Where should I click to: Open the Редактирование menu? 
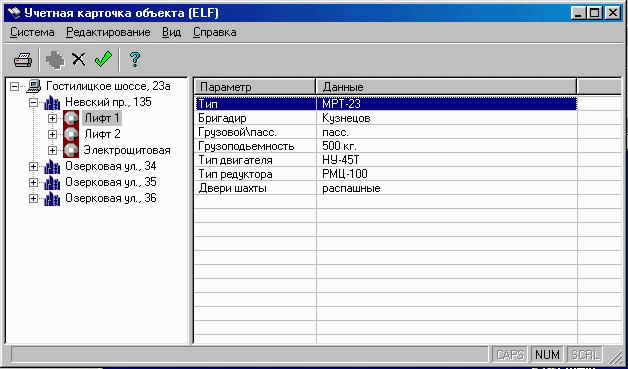click(x=108, y=32)
